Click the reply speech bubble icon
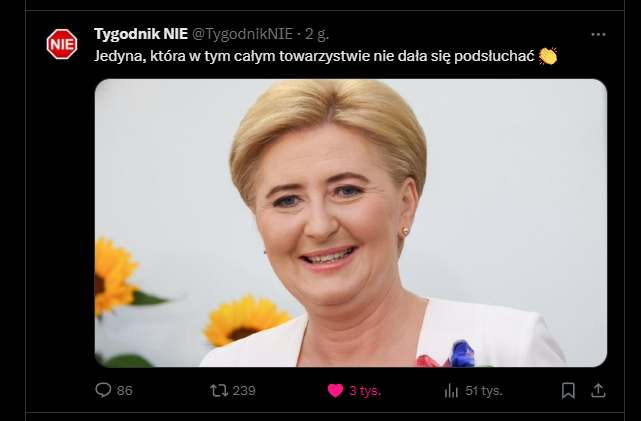 (x=103, y=390)
